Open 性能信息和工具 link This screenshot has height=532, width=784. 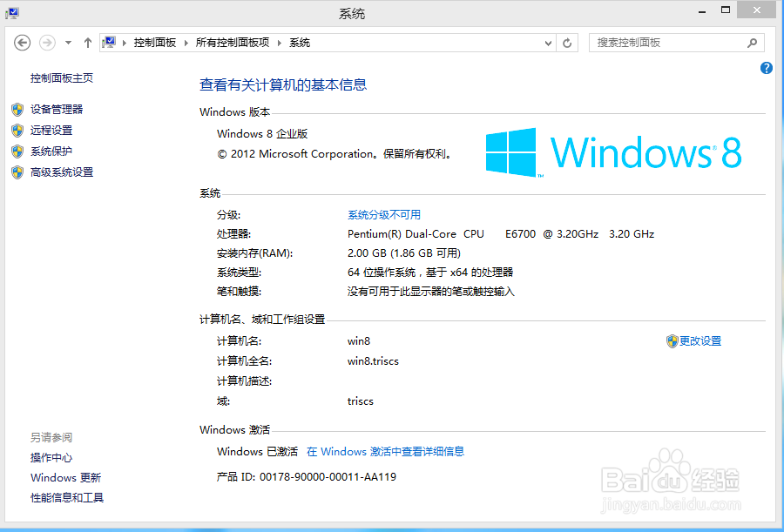coord(67,498)
